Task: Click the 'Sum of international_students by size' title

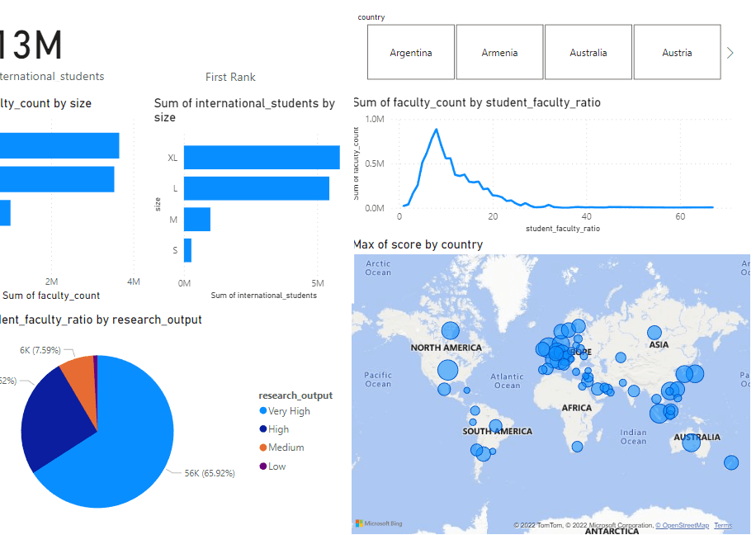Action: pyautogui.click(x=244, y=110)
